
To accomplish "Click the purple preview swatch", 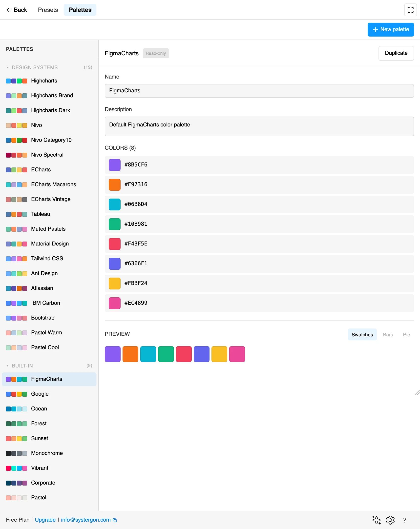I will (x=113, y=354).
